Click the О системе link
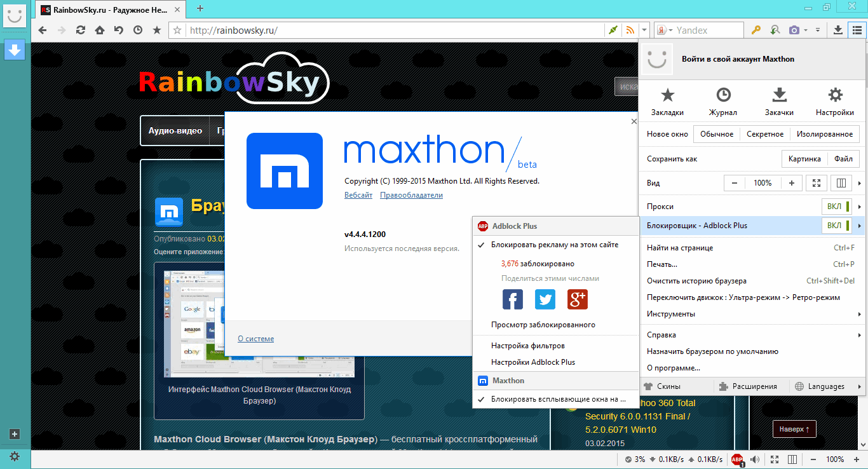 256,339
